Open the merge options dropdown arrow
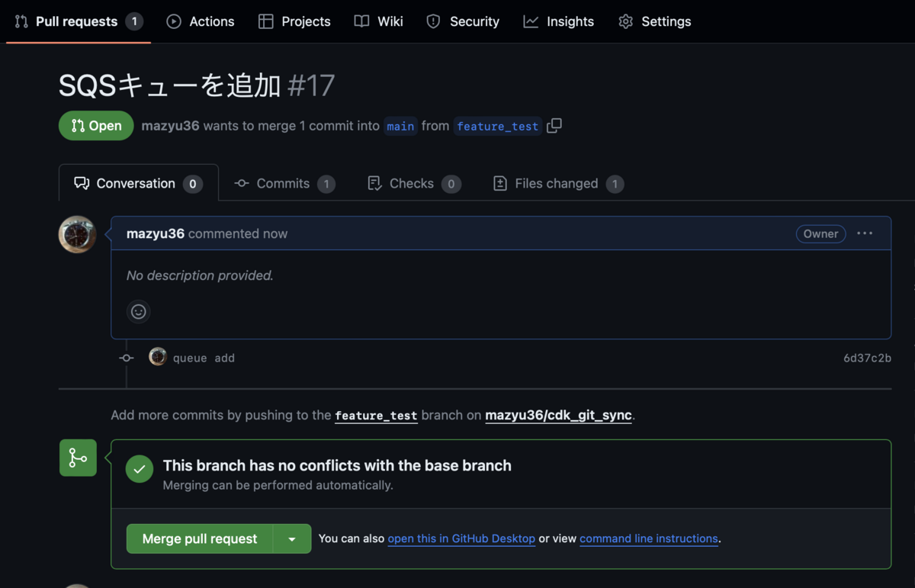 click(292, 538)
